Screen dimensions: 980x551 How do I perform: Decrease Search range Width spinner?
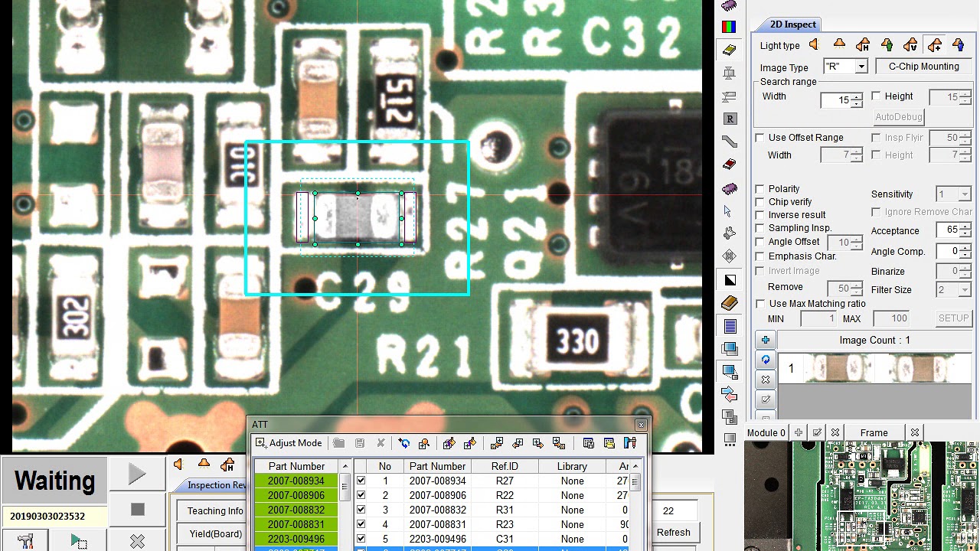(x=856, y=103)
